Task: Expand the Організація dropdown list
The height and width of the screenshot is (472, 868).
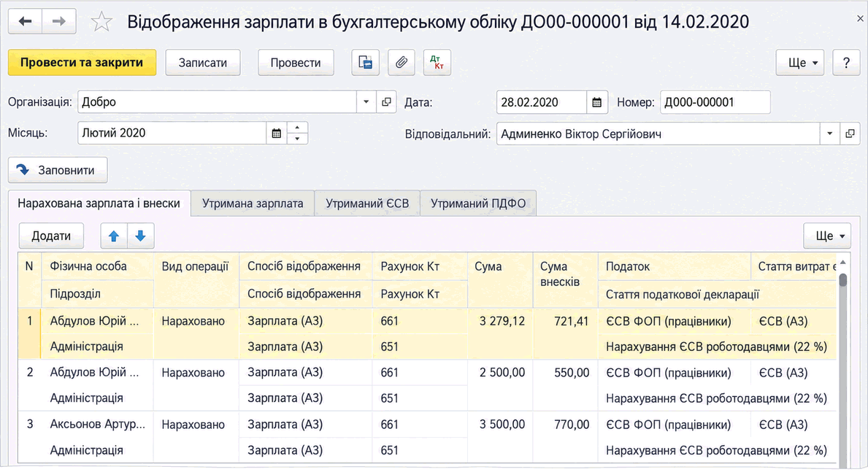Action: [x=366, y=102]
